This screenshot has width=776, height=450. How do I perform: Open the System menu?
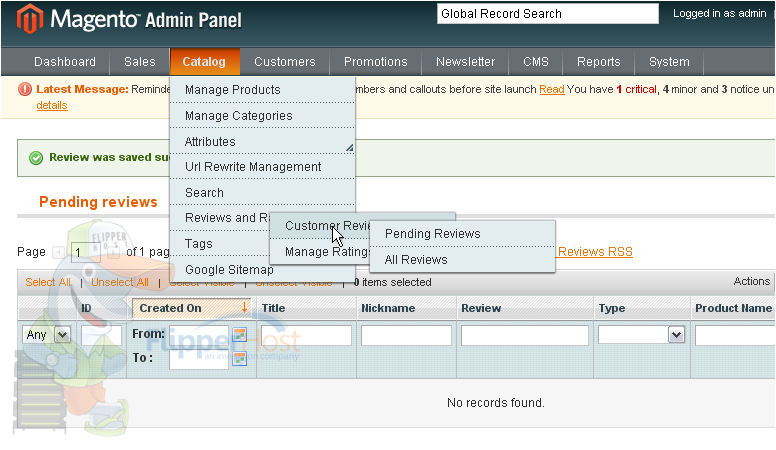pos(669,62)
